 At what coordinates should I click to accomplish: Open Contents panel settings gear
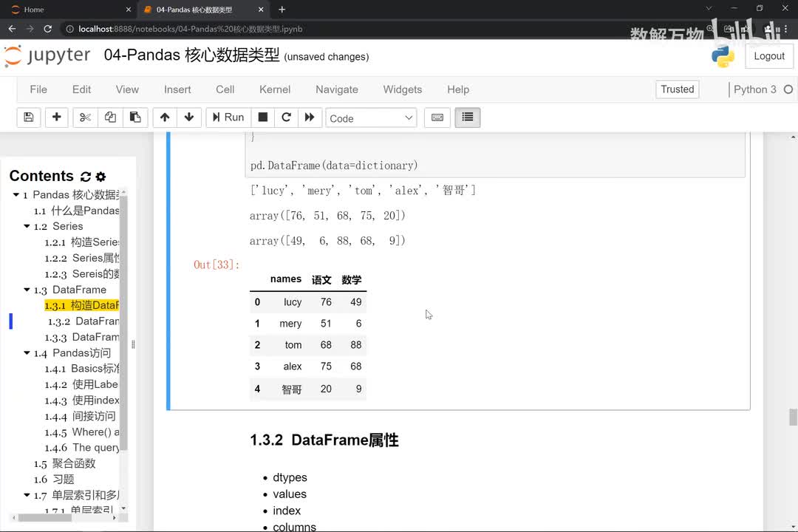[x=100, y=177]
